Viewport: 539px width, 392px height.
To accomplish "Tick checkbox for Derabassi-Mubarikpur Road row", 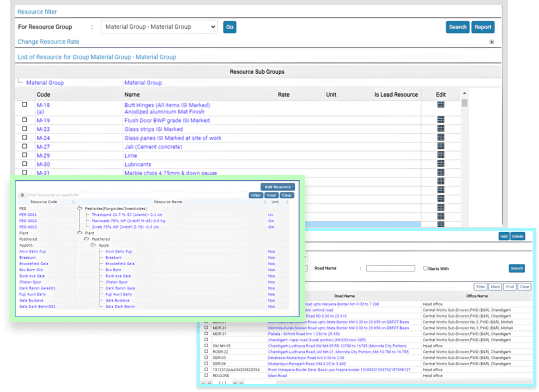I will (206, 358).
